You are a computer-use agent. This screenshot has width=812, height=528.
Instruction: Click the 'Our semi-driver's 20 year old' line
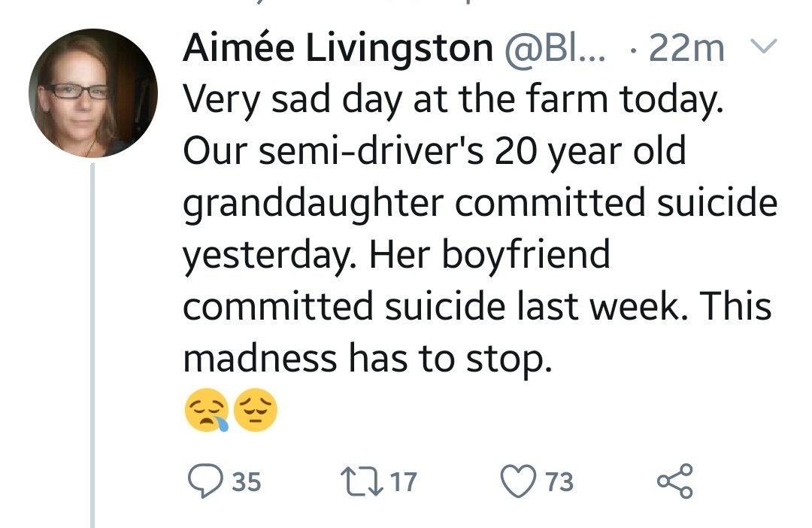point(435,153)
